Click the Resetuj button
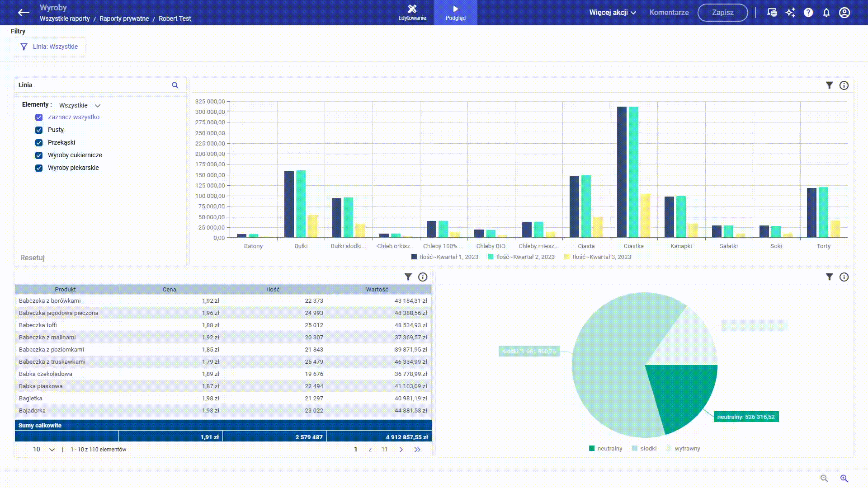The height and width of the screenshot is (488, 868). click(32, 258)
